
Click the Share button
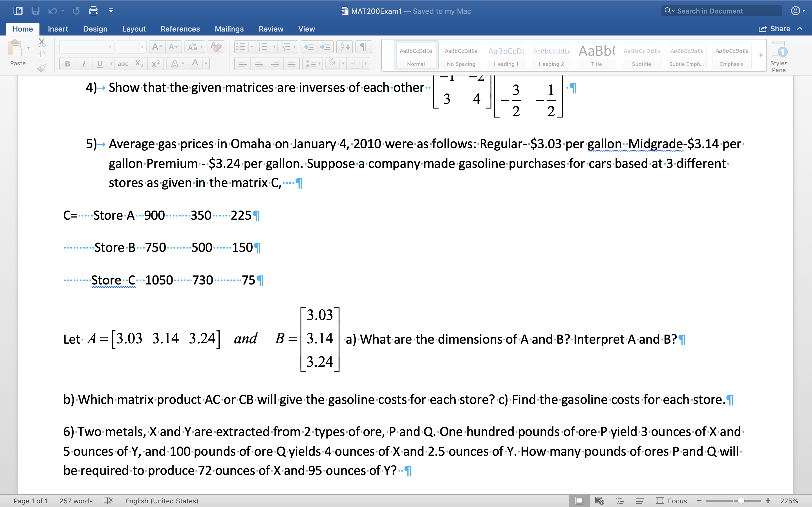coord(779,29)
